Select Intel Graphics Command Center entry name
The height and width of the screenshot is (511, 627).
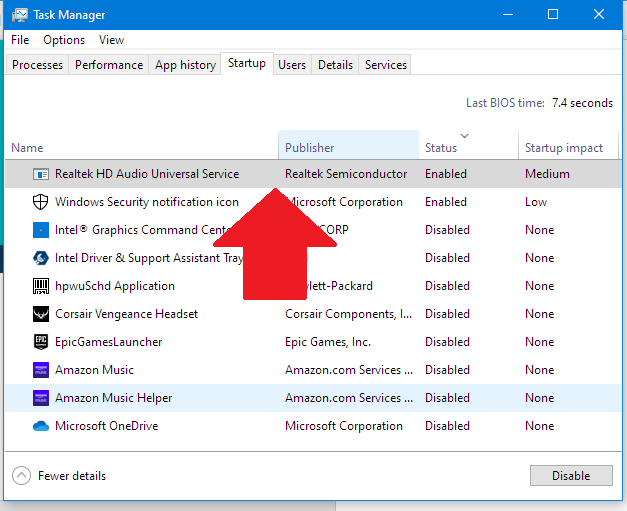click(143, 230)
